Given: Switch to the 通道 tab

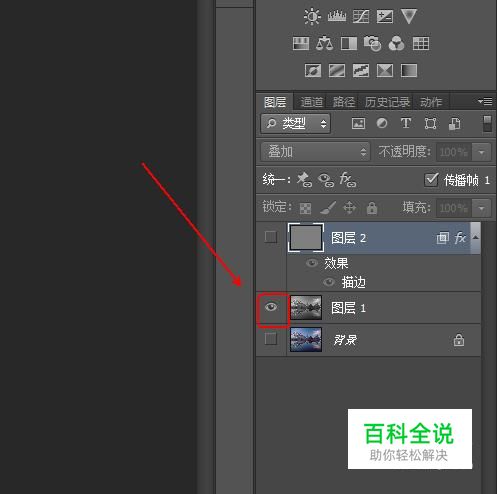Looking at the screenshot, I should tap(312, 102).
